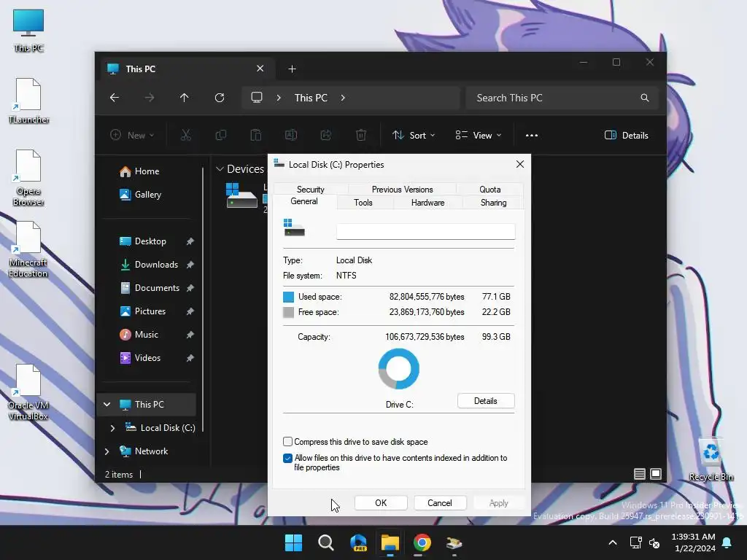The image size is (747, 560).
Task: Uncheck Allow files to have contents indexed
Action: 287,458
